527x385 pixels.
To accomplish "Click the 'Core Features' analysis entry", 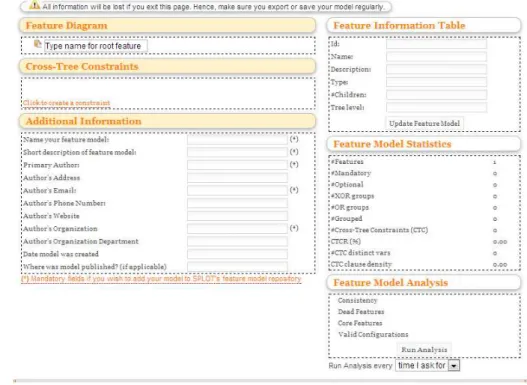I will point(360,324).
